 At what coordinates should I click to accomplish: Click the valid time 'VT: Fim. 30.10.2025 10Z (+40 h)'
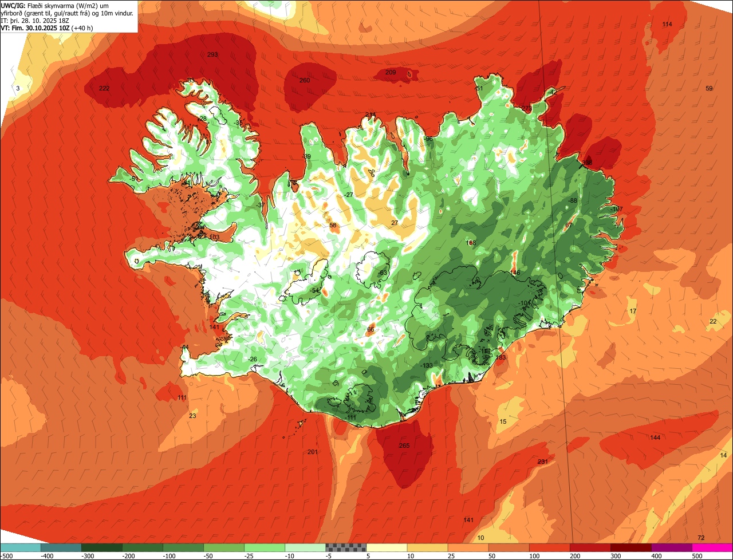pyautogui.click(x=47, y=27)
